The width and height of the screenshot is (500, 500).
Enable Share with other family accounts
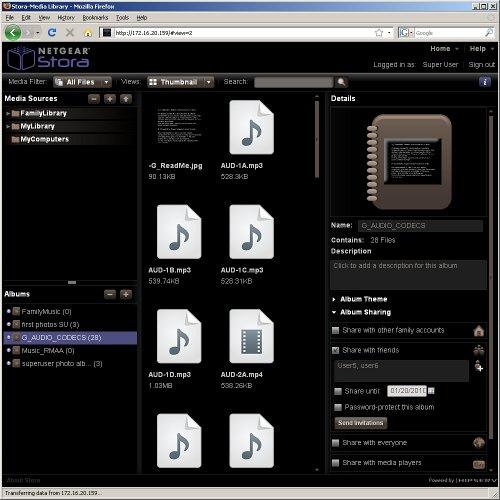336,330
